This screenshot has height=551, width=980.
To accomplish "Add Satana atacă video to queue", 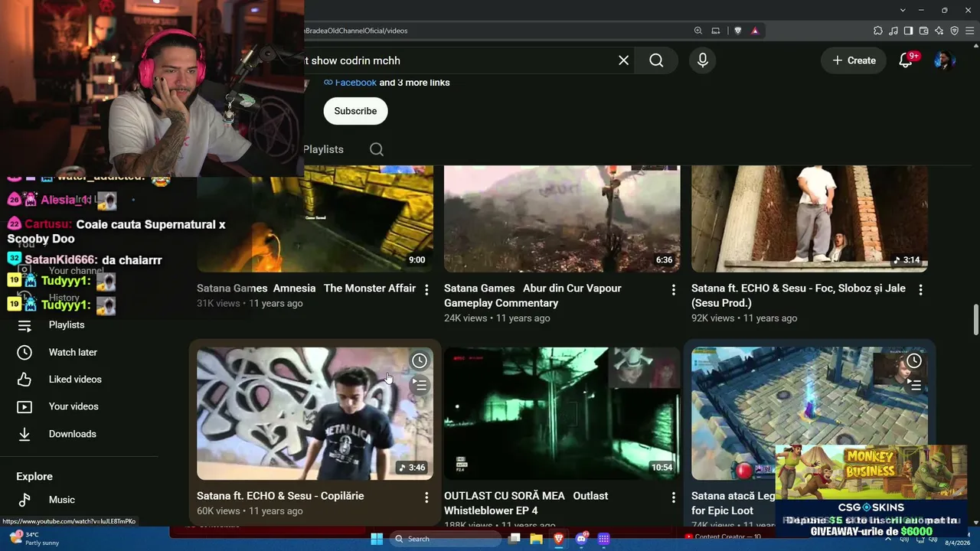I will 914,385.
